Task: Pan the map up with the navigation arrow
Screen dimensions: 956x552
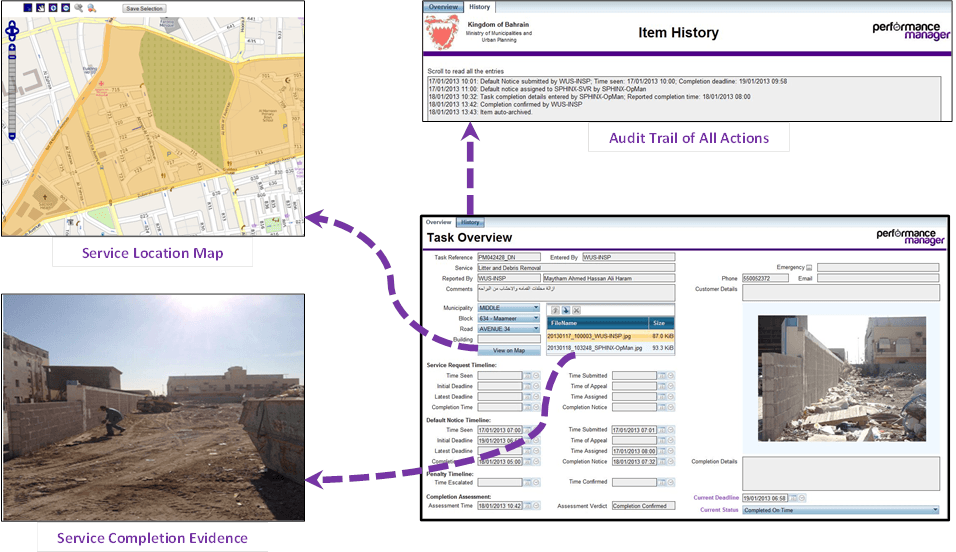Action: click(12, 24)
